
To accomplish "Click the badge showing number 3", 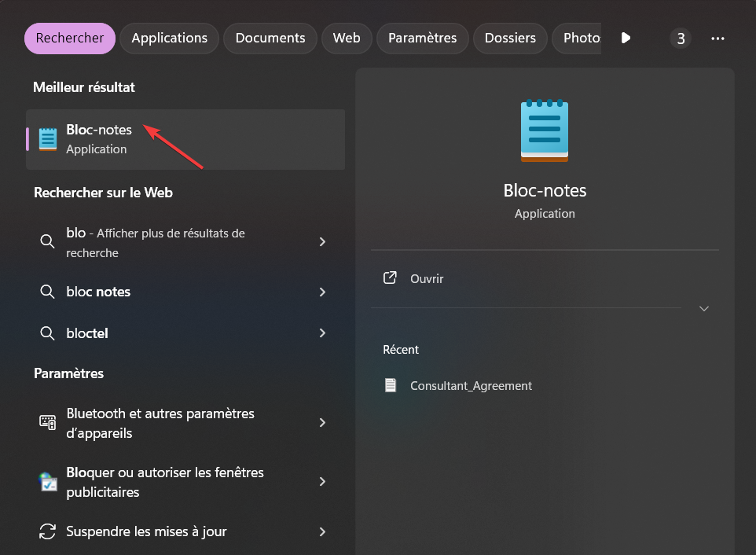I will [681, 39].
